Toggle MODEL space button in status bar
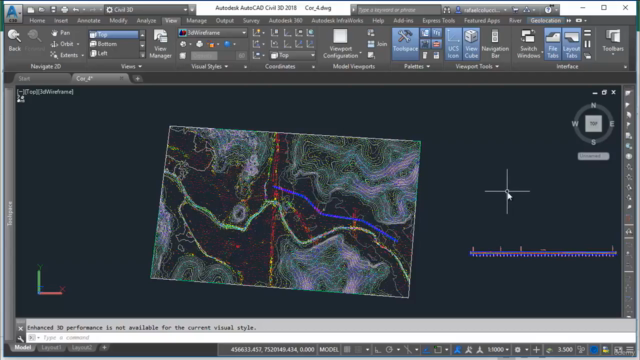Image resolution: width=640 pixels, height=360 pixels. 329,349
